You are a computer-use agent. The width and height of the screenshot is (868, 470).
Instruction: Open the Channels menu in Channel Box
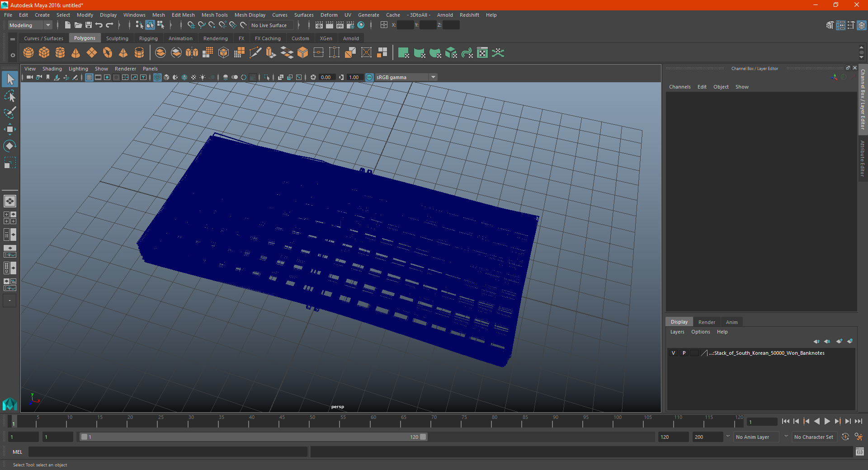click(679, 87)
